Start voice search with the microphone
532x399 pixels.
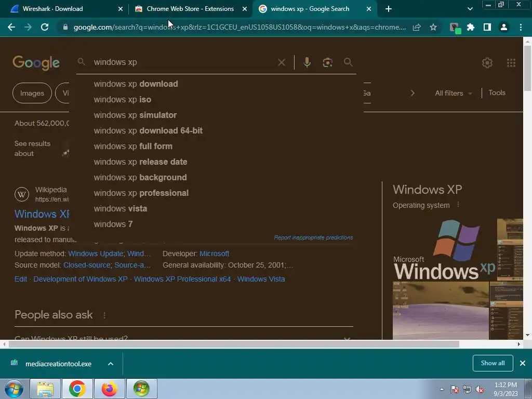[307, 62]
